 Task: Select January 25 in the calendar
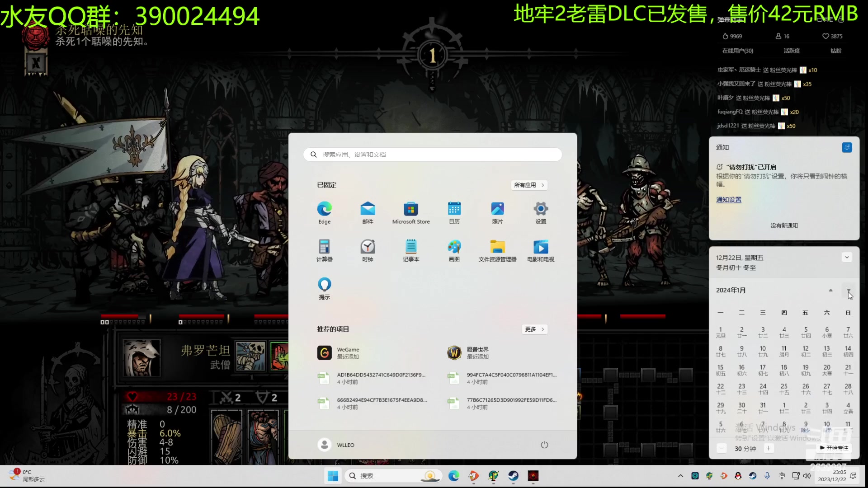click(784, 389)
